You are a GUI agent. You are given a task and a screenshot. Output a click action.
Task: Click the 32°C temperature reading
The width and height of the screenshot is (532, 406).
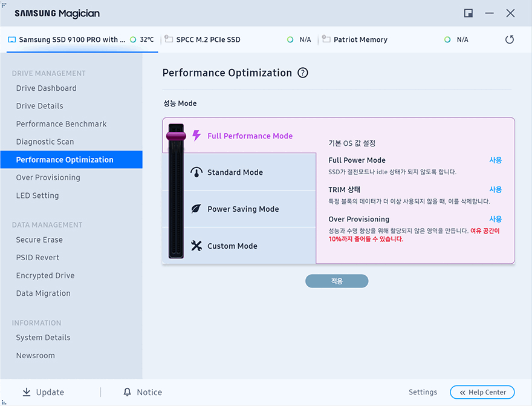146,39
